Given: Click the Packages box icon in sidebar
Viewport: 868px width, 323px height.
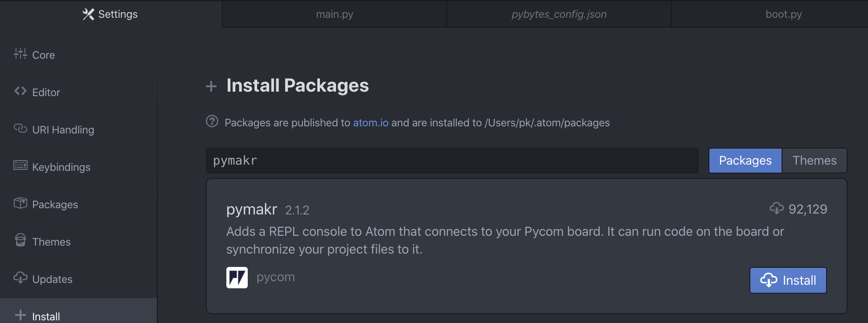Looking at the screenshot, I should tap(20, 203).
